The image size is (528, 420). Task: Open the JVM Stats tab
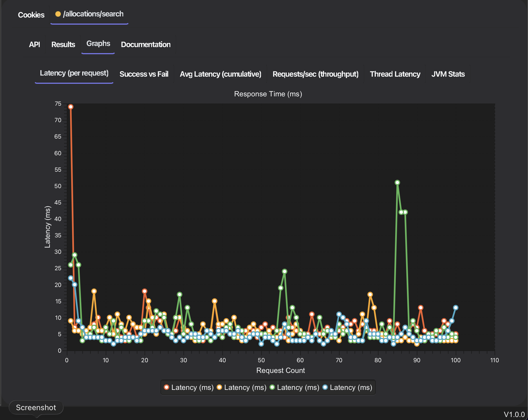tap(448, 74)
